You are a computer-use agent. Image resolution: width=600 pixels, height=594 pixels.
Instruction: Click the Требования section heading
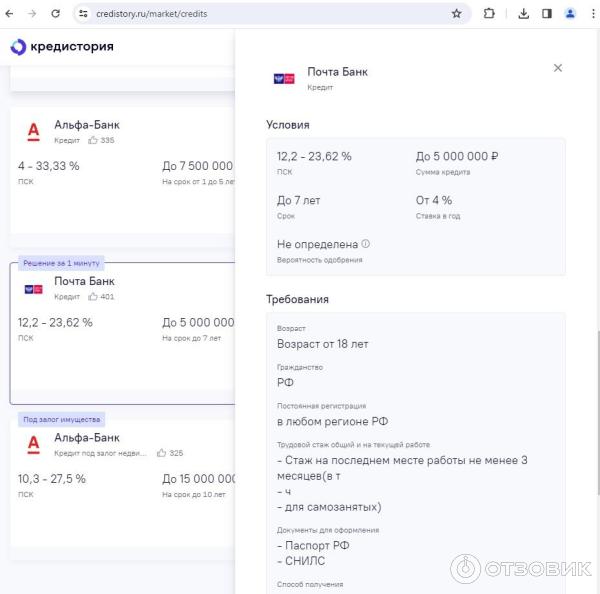[x=297, y=299]
